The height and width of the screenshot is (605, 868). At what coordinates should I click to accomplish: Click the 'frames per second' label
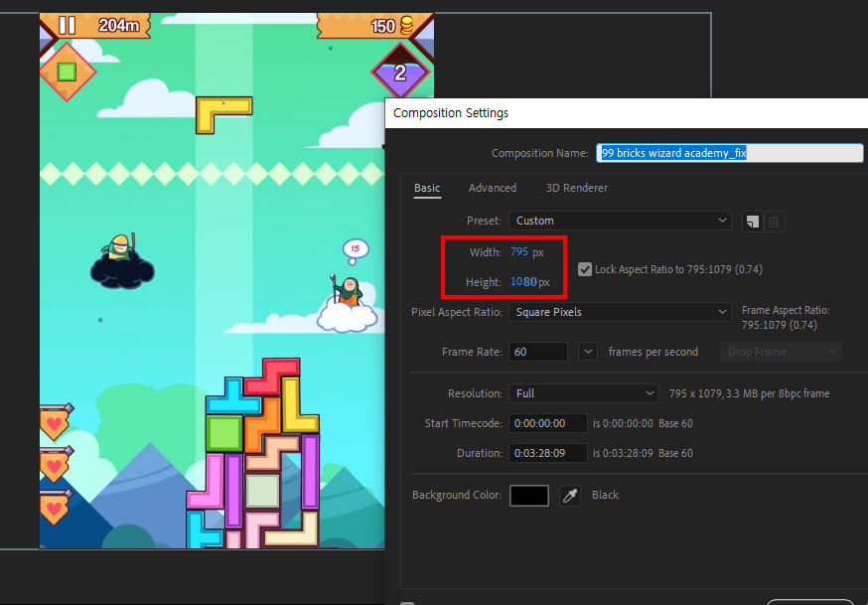[653, 352]
